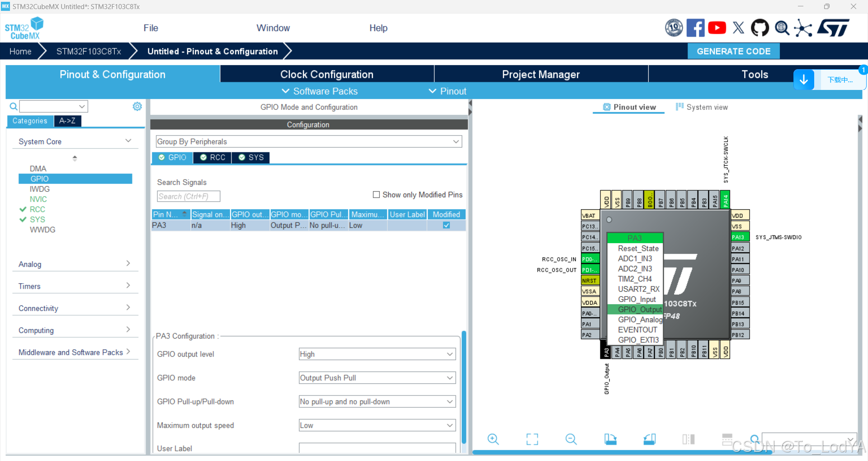The height and width of the screenshot is (461, 868).
Task: Open the Facebook page icon
Action: click(695, 28)
